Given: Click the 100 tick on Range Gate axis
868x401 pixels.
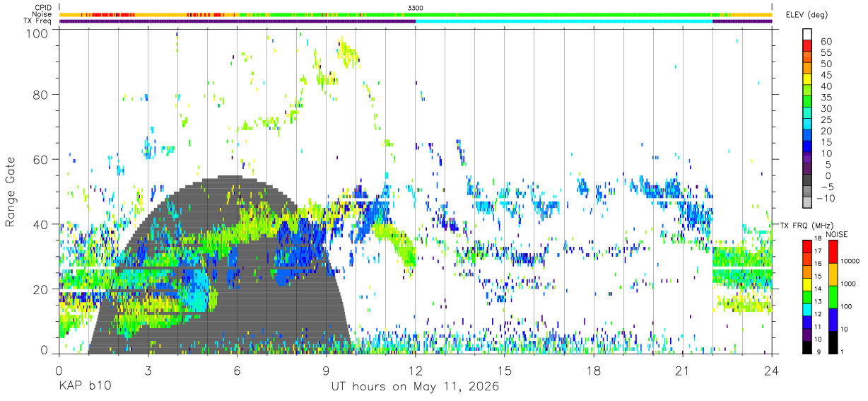Looking at the screenshot, I should [x=38, y=33].
